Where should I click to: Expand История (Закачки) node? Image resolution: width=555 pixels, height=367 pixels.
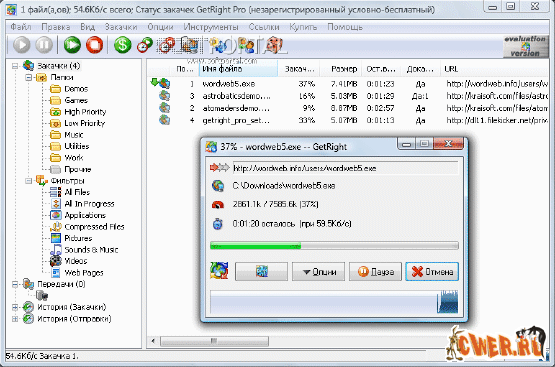[x=15, y=307]
